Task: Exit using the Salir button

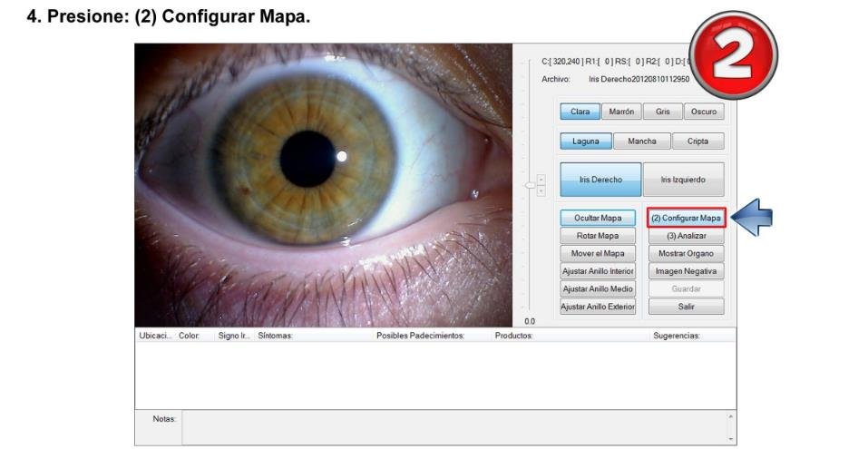Action: (686, 307)
